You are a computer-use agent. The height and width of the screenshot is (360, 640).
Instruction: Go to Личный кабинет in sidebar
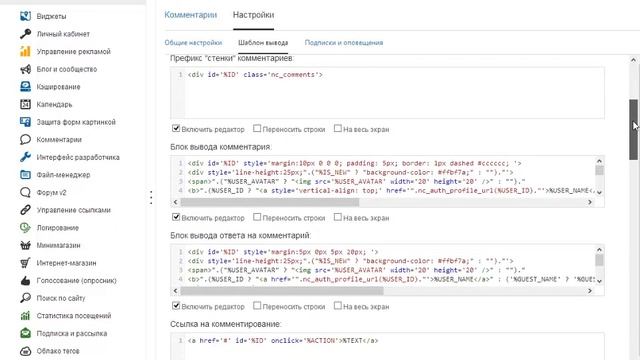coord(63,34)
